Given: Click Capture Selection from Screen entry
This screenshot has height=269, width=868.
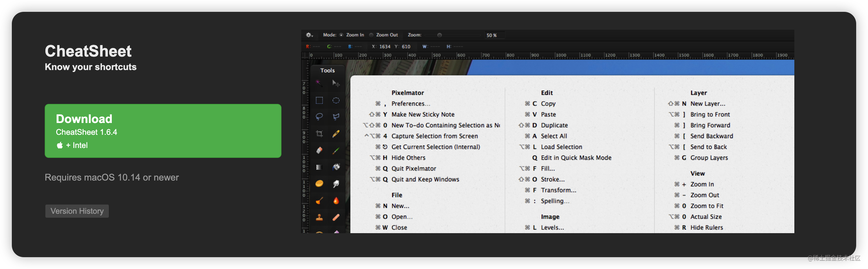Looking at the screenshot, I should pos(434,136).
